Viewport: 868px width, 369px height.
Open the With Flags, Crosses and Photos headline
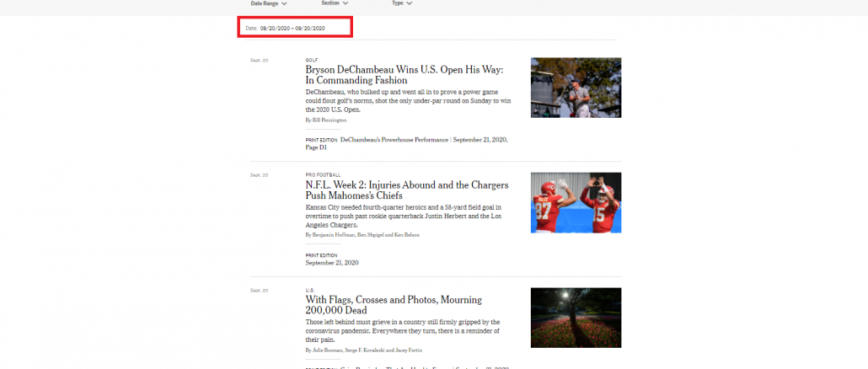pyautogui.click(x=394, y=305)
